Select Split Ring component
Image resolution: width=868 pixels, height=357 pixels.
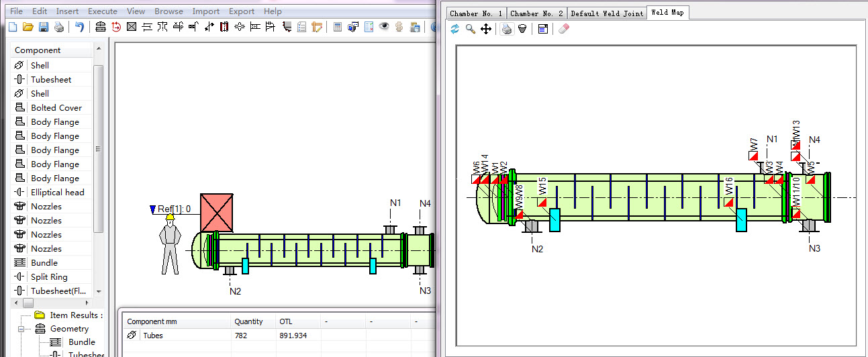coord(51,276)
